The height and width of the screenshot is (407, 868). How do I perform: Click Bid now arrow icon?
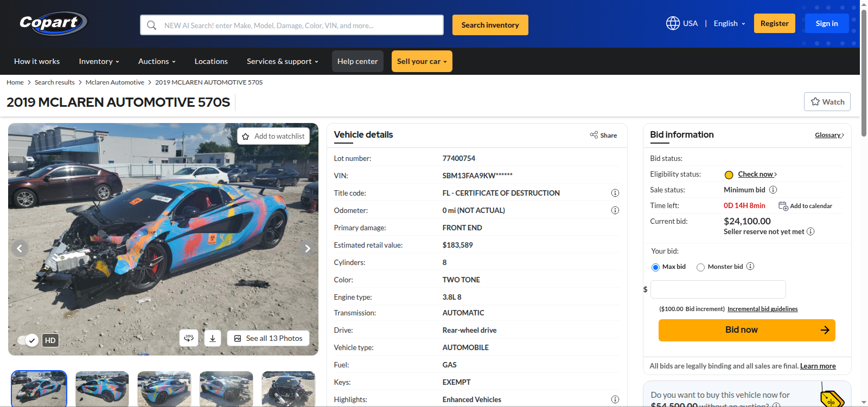tap(825, 330)
